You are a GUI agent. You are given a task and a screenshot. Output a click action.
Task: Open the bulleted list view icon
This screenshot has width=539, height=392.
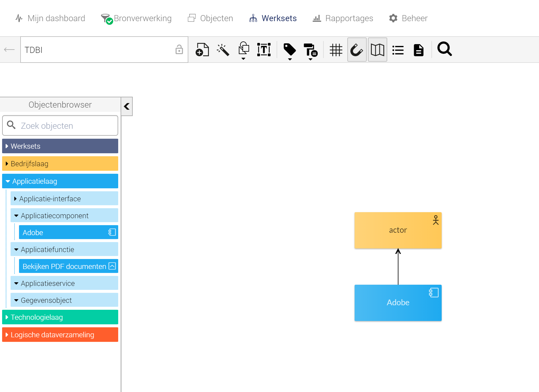pyautogui.click(x=398, y=50)
